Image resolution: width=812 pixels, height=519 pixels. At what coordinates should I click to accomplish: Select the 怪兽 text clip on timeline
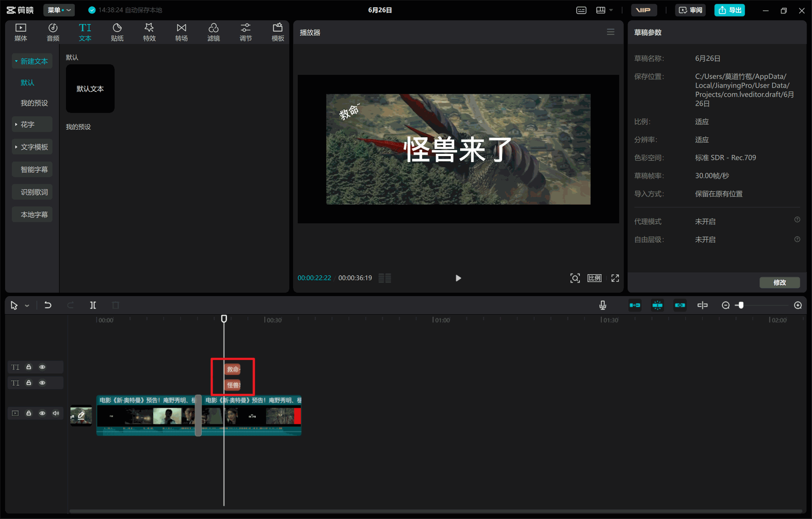[x=233, y=385]
